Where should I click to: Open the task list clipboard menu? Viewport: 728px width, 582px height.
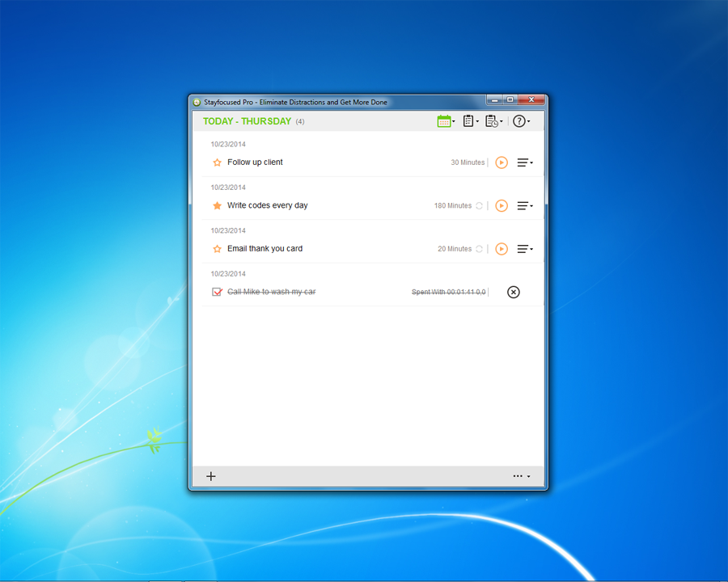[470, 121]
